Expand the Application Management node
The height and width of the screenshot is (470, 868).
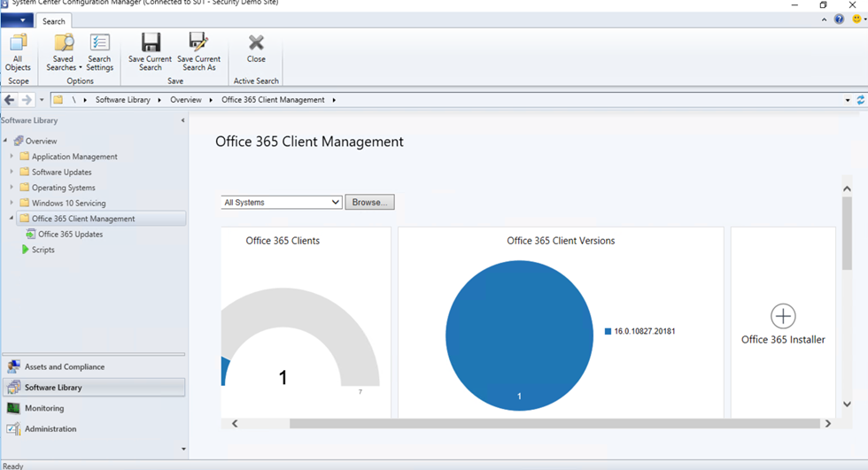(11, 157)
